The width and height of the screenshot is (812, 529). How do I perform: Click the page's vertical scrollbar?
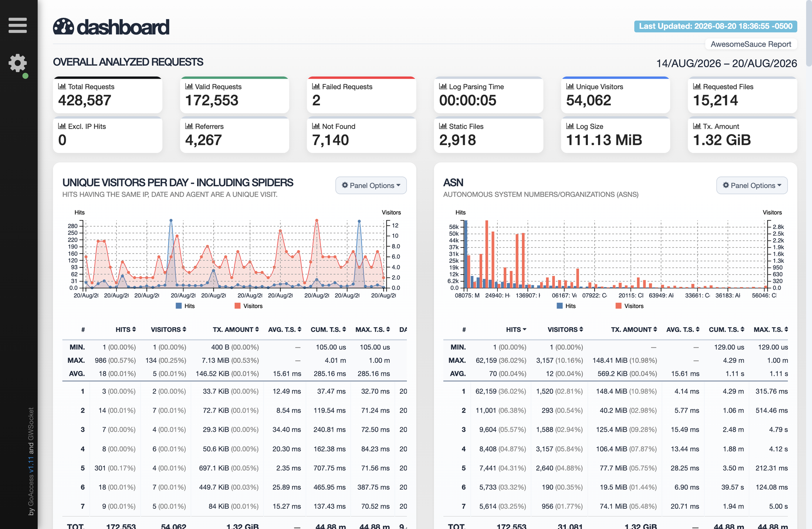[809, 34]
